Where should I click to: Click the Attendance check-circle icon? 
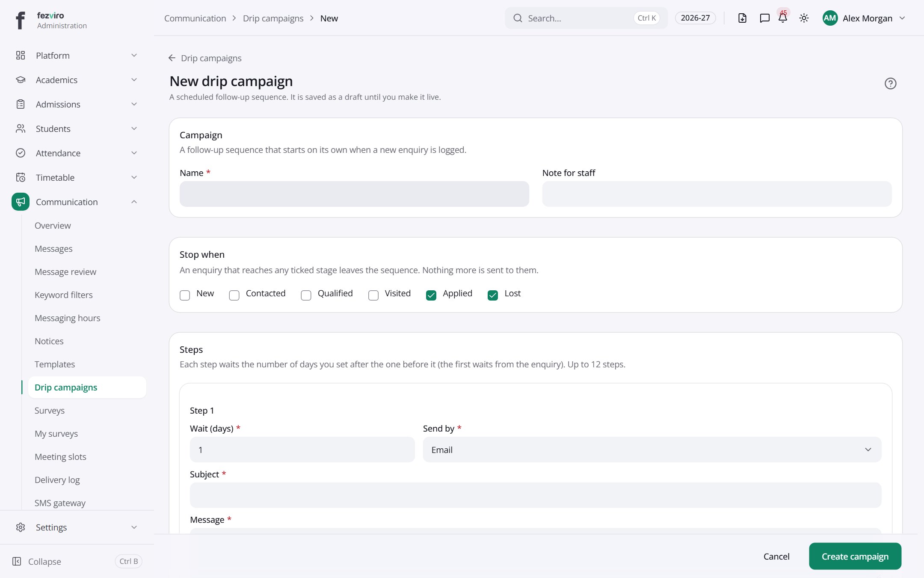(21, 153)
